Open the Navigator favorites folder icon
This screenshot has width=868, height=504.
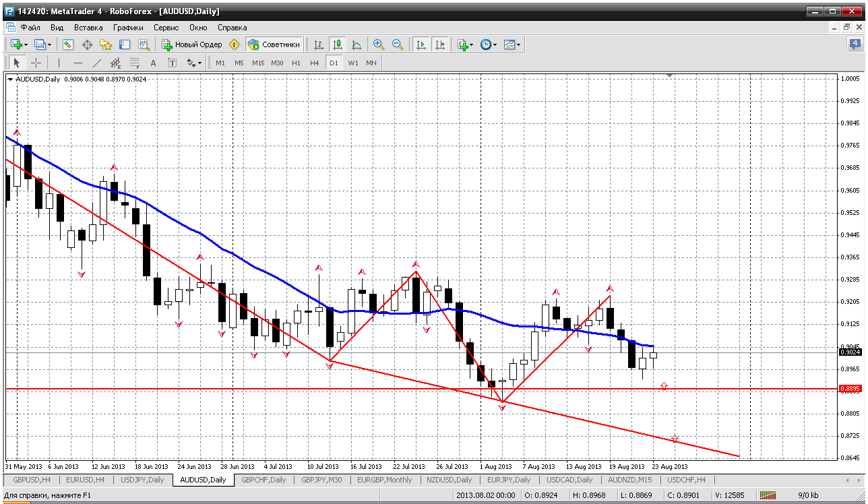(x=106, y=44)
